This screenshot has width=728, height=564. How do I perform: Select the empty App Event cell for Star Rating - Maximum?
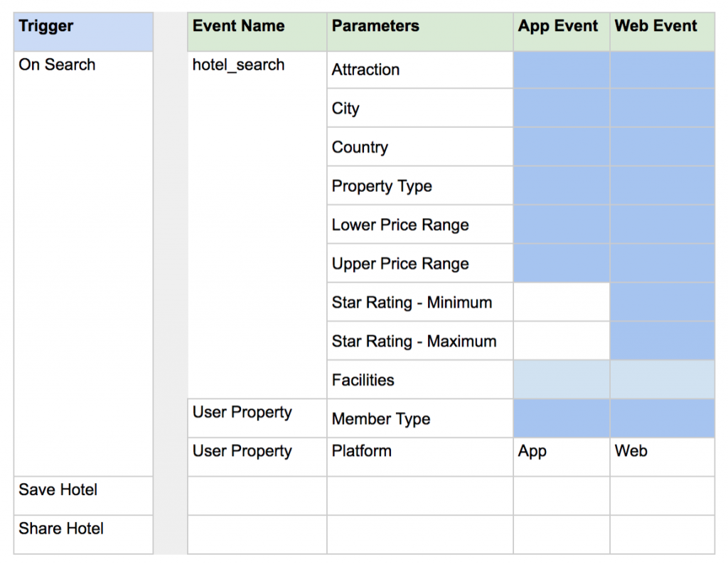coord(561,341)
